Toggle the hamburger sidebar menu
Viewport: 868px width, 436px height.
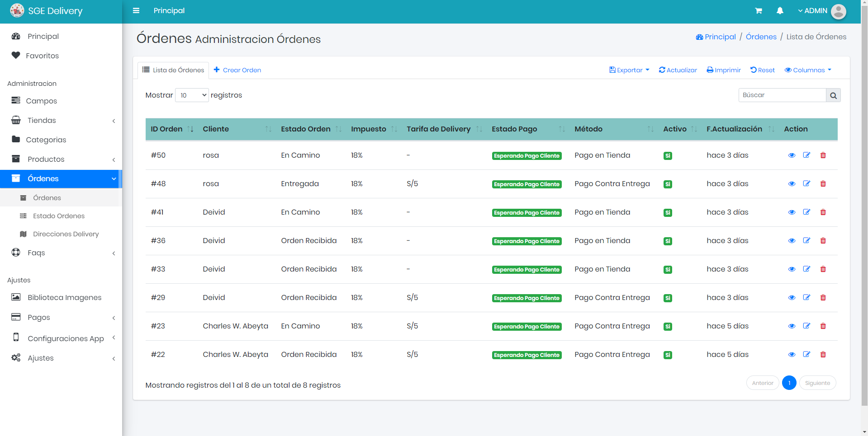coord(136,11)
